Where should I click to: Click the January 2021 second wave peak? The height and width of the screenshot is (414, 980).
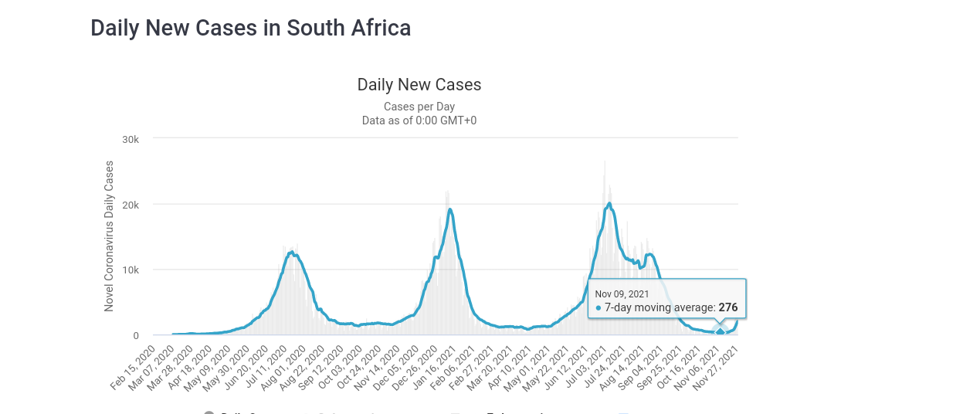click(x=449, y=209)
